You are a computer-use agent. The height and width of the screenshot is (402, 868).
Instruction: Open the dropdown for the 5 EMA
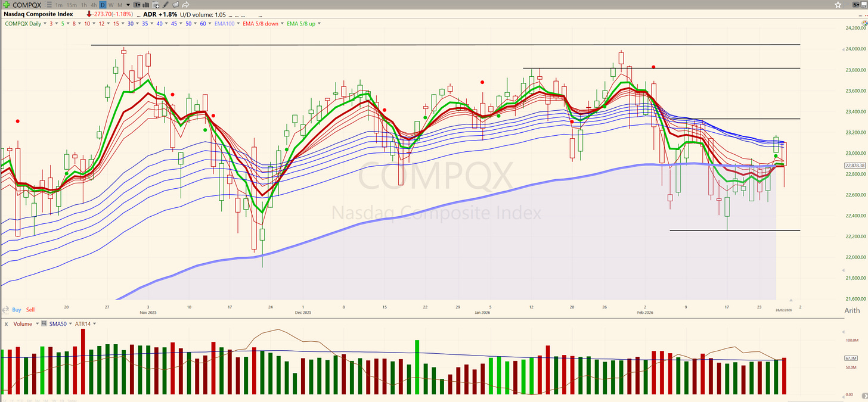(x=68, y=23)
